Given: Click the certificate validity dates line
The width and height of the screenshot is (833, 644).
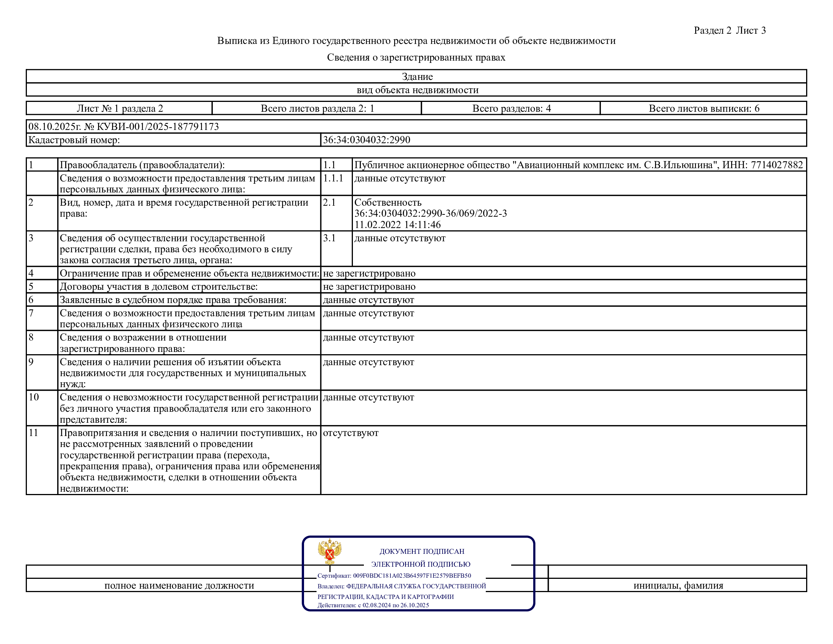Looking at the screenshot, I should [x=373, y=605].
